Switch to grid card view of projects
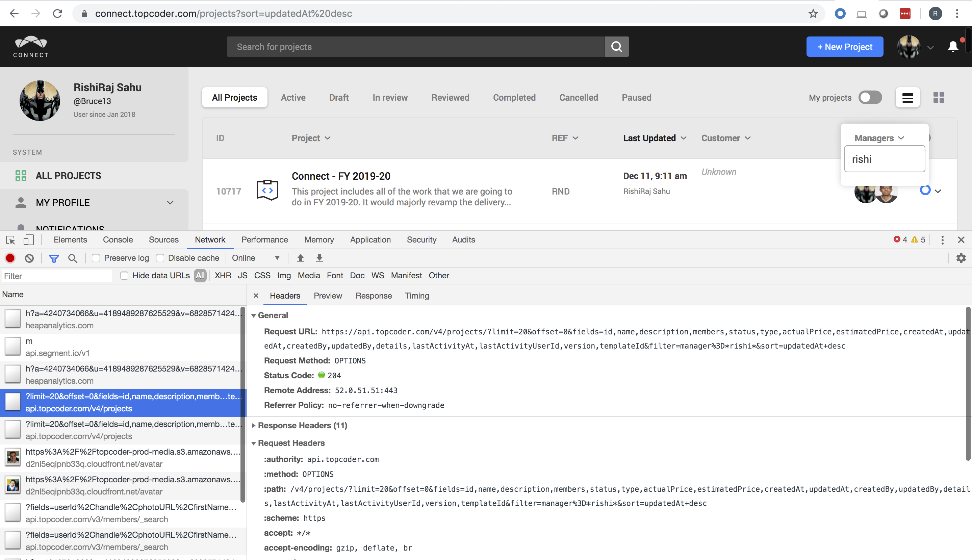Image resolution: width=972 pixels, height=560 pixels. pos(939,98)
